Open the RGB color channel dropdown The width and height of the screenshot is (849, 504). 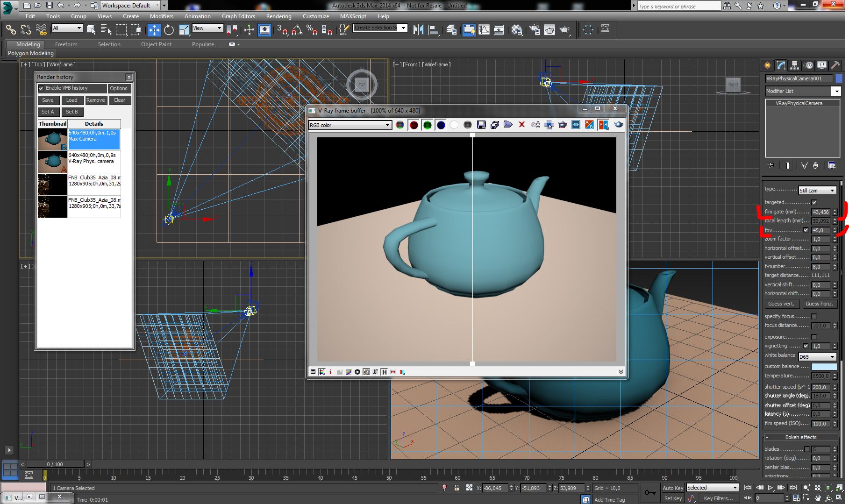tap(350, 125)
